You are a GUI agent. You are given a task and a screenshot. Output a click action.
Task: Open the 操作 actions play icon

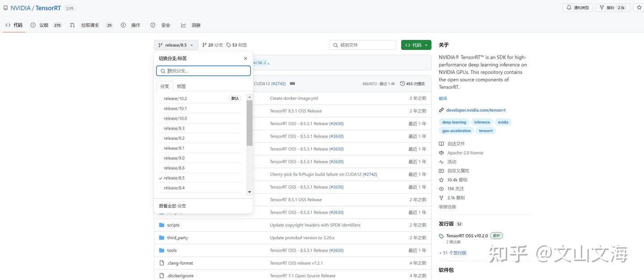pyautogui.click(x=123, y=25)
